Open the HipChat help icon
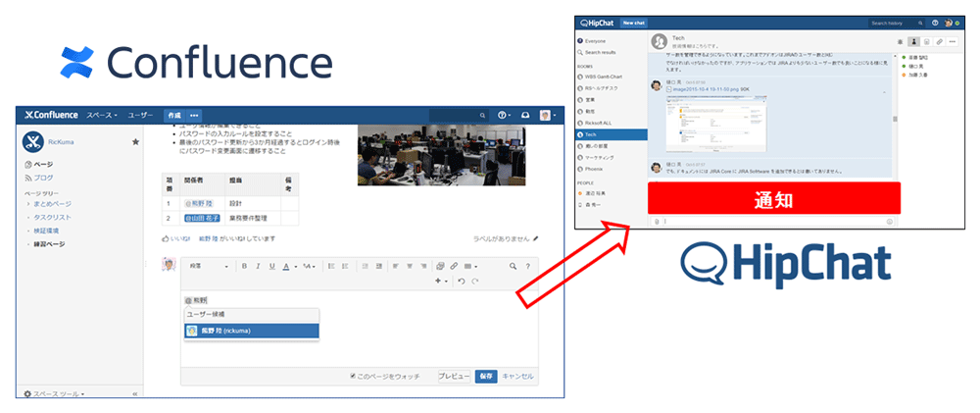Screen dimensions: 980x413 (x=935, y=24)
